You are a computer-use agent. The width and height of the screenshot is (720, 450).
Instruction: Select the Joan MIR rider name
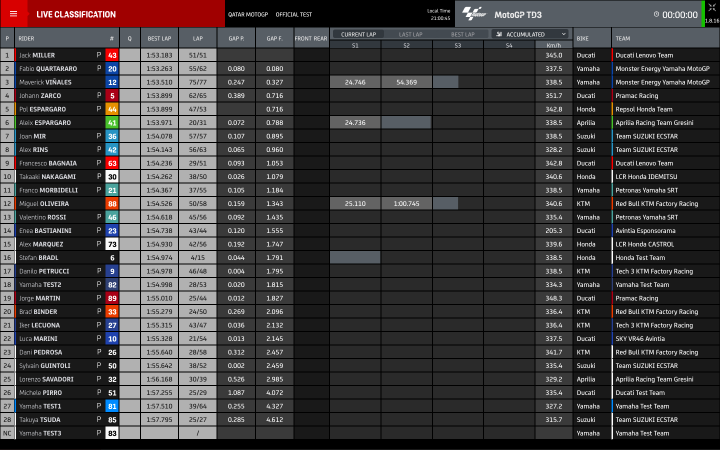tap(31, 136)
